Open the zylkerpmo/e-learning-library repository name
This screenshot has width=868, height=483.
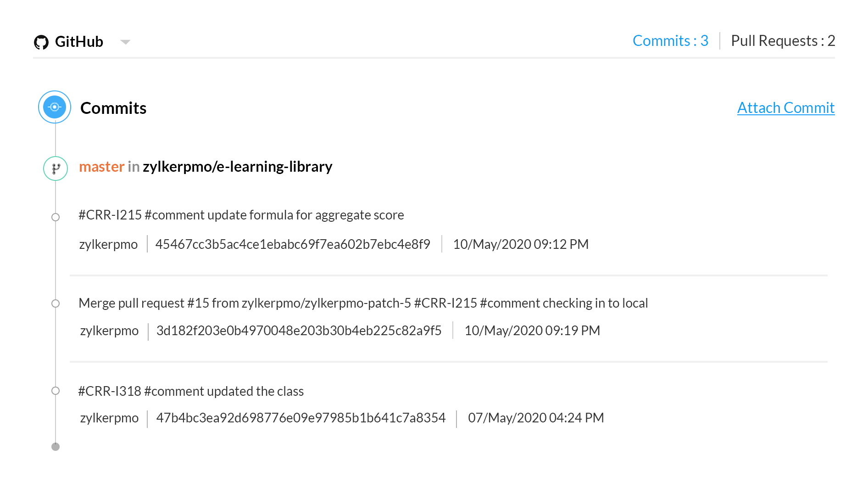pyautogui.click(x=237, y=167)
